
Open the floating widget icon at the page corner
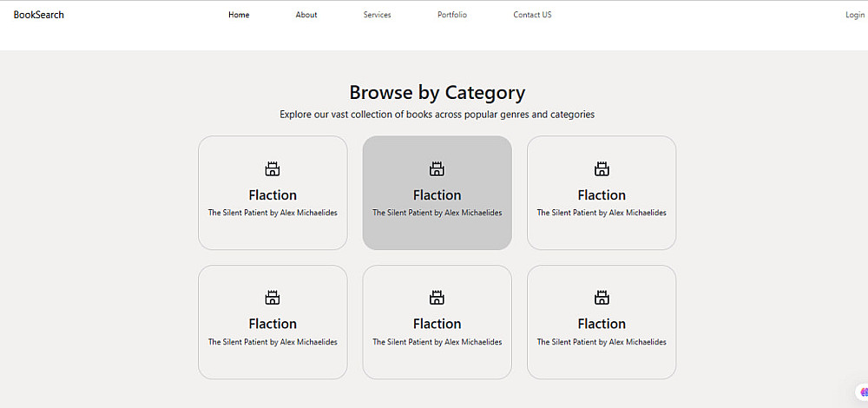863,392
